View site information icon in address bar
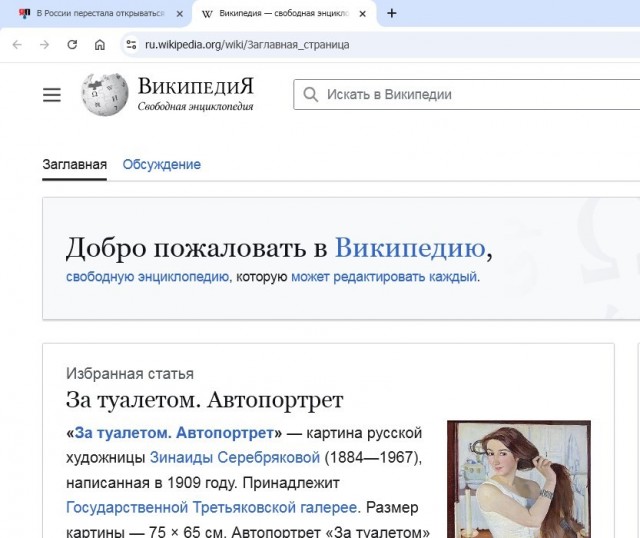This screenshot has height=538, width=640. tap(131, 44)
